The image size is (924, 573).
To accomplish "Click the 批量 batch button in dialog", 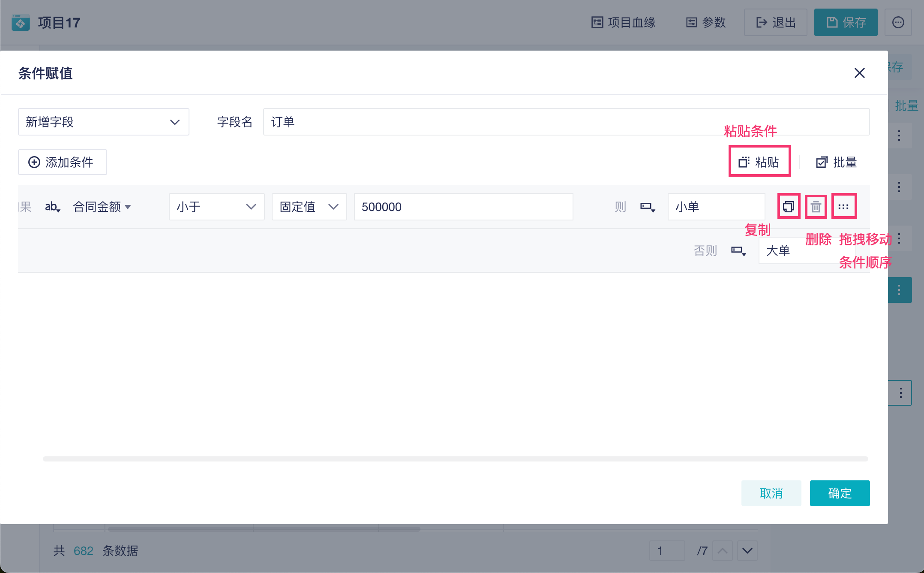I will [837, 162].
